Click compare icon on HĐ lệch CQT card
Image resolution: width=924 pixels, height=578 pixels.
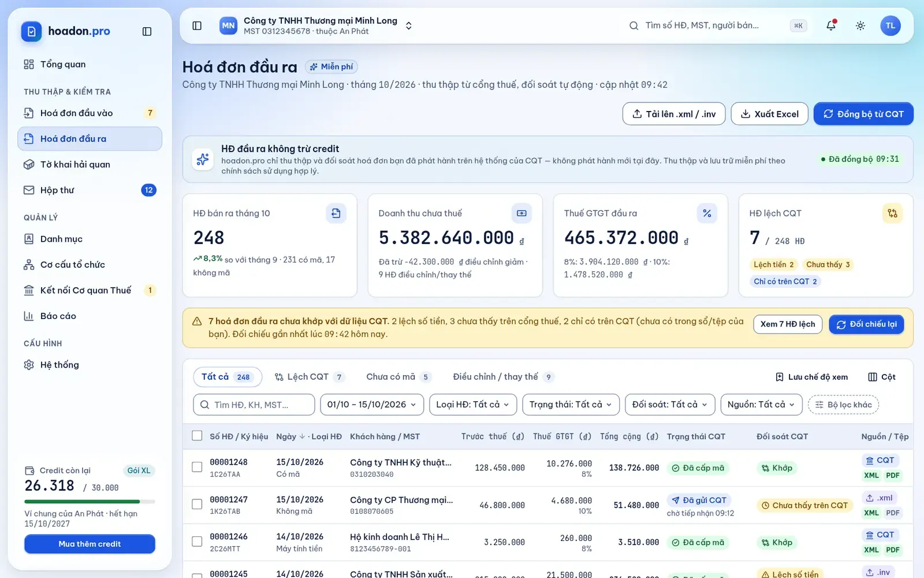[x=892, y=213]
